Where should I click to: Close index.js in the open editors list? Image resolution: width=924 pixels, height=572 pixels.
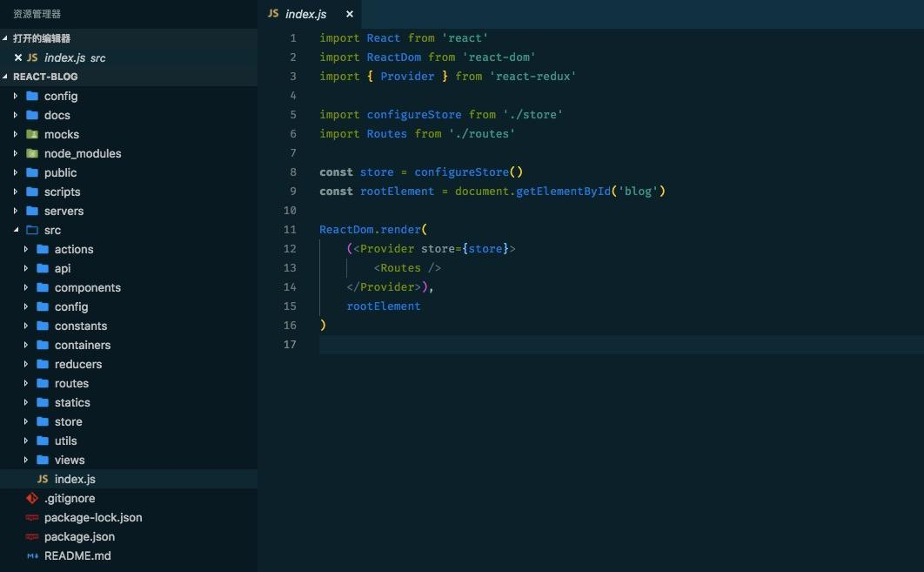click(x=17, y=57)
